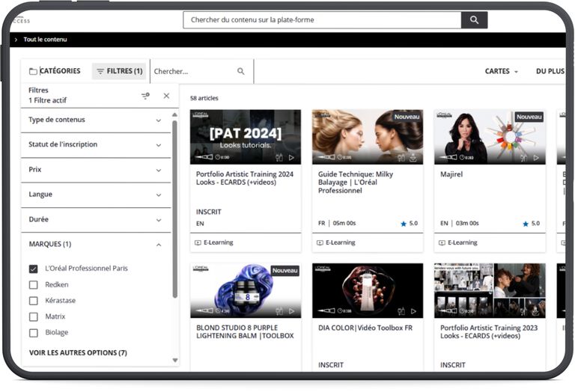
Task: Play the PAT 2024 Looks tutorials video
Action: click(x=291, y=158)
